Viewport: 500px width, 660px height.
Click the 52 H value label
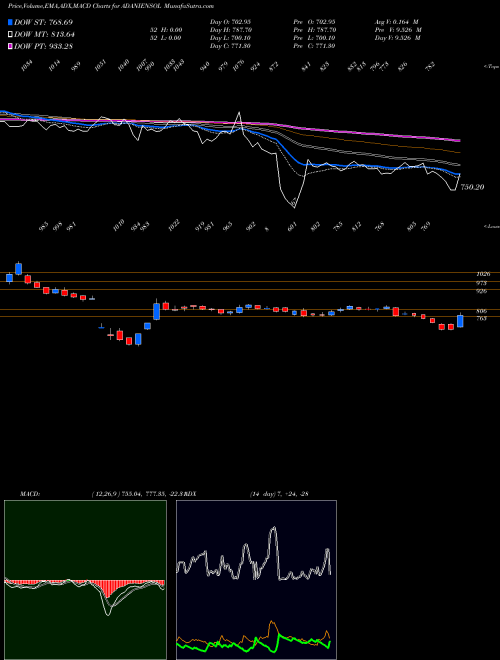[x=166, y=30]
